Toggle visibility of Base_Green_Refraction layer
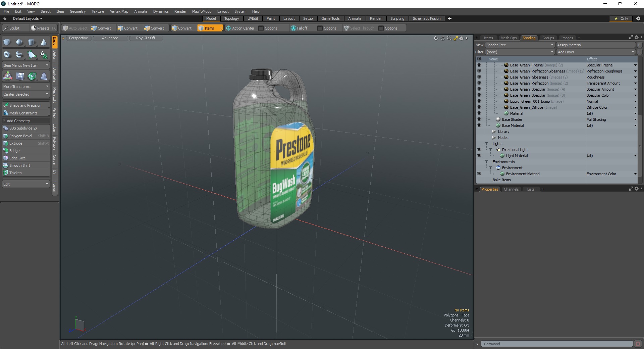Image resolution: width=644 pixels, height=349 pixels. [x=479, y=83]
